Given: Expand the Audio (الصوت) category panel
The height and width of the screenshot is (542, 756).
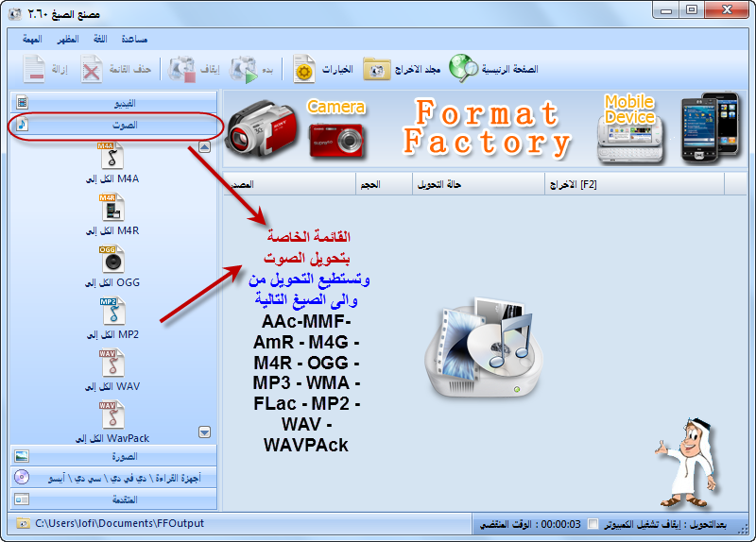Looking at the screenshot, I should point(113,126).
